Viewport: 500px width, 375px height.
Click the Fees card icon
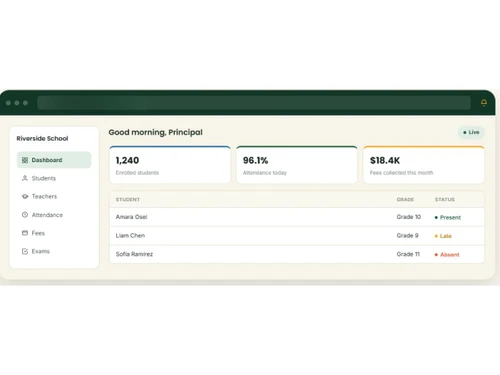pyautogui.click(x=25, y=233)
